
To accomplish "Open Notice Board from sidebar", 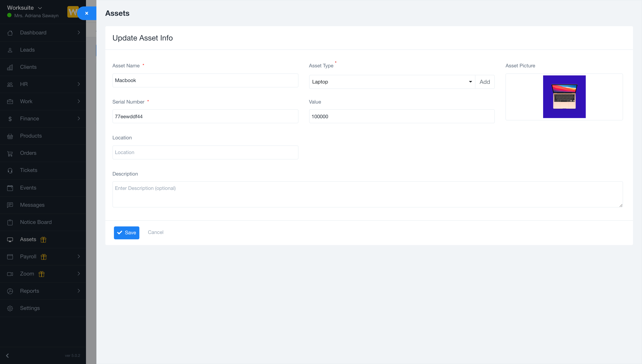I will pyautogui.click(x=36, y=222).
